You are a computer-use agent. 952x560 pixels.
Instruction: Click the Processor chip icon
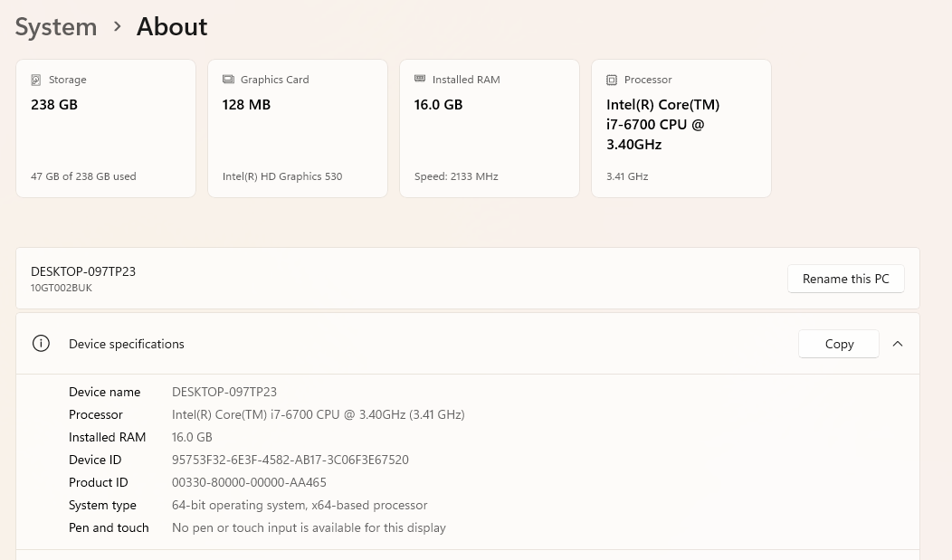pyautogui.click(x=612, y=80)
